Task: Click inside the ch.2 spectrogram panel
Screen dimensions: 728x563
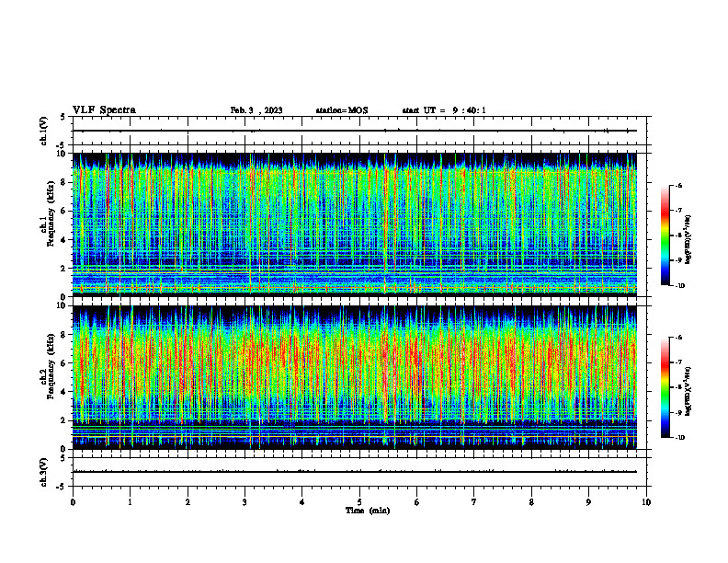Action: click(355, 377)
